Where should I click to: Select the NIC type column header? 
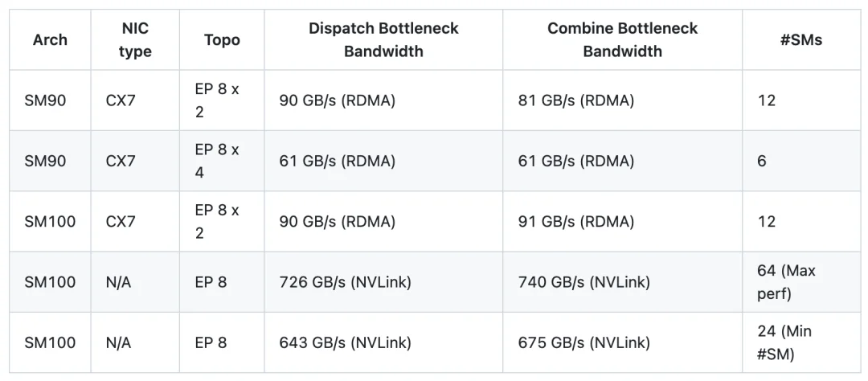(134, 39)
